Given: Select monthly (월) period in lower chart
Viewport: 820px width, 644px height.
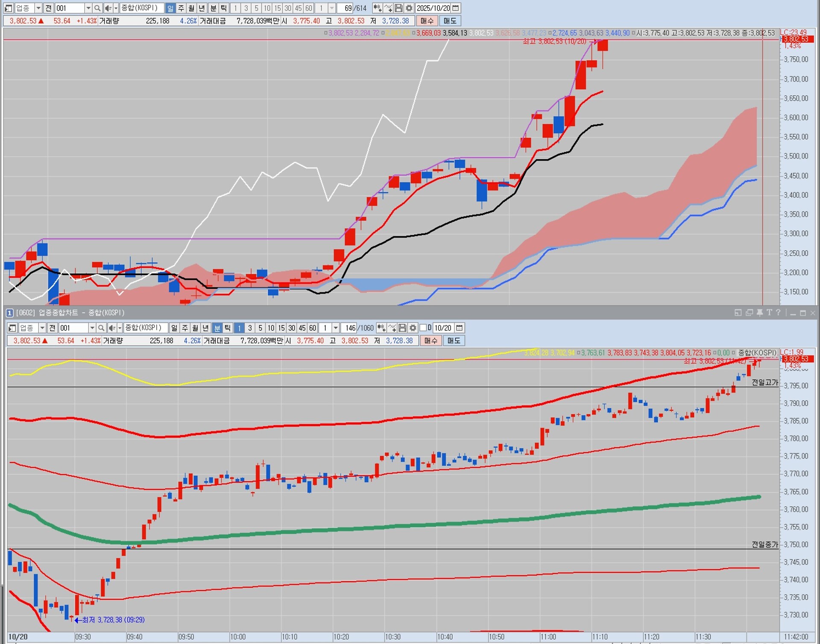Looking at the screenshot, I should click(x=195, y=328).
